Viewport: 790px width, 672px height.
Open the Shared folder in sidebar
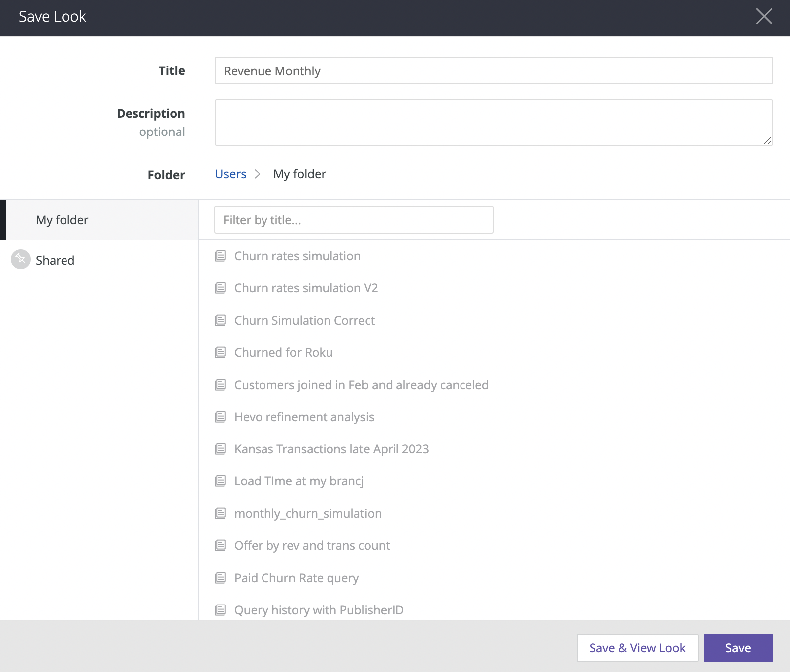[x=99, y=260]
